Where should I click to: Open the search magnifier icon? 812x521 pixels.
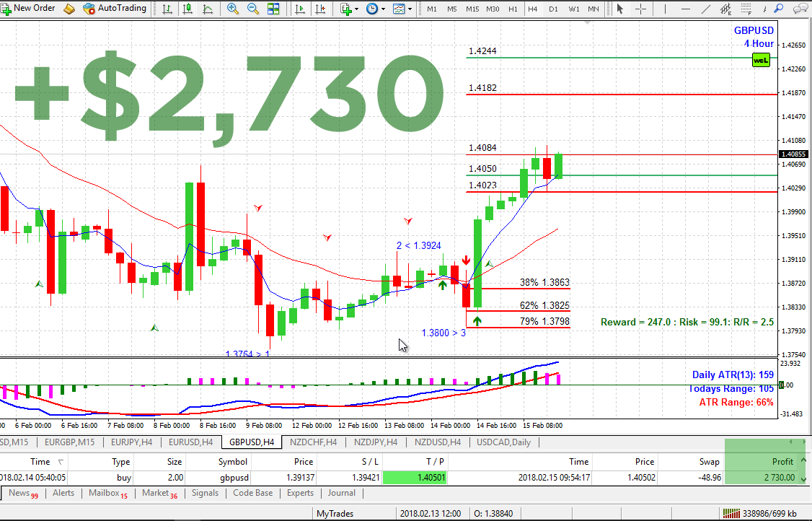point(778,9)
